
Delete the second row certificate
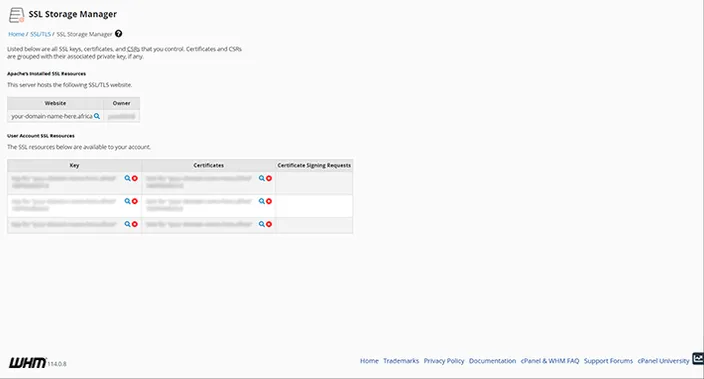[269, 201]
